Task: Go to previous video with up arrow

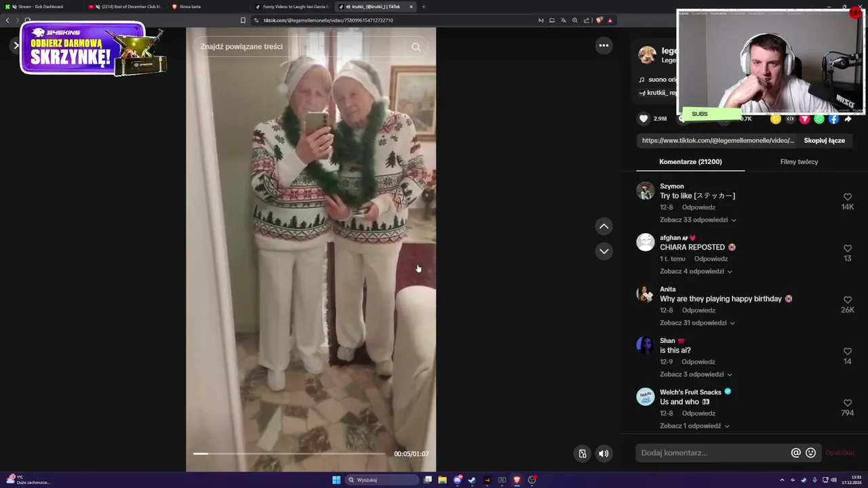Action: 604,226
